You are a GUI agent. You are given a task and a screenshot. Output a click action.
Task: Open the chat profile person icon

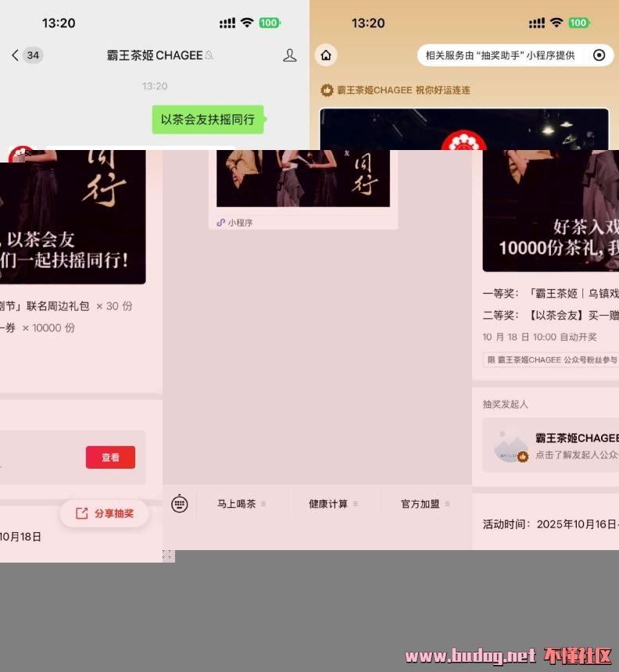click(x=290, y=55)
